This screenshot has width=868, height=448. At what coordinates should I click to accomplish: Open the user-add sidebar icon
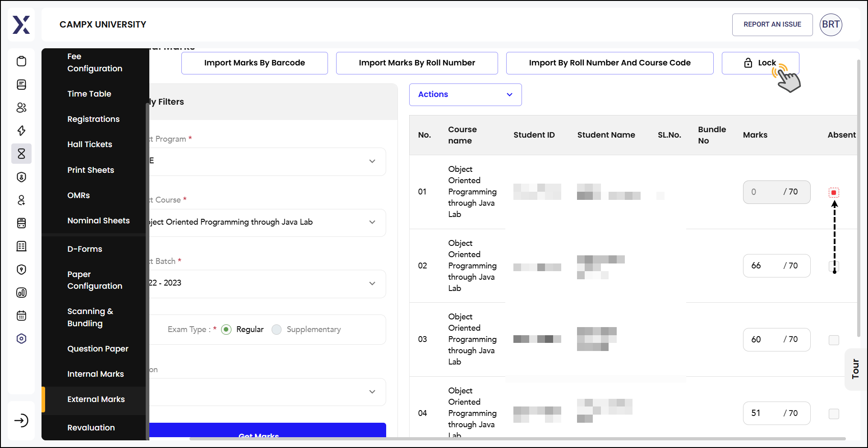(21, 200)
